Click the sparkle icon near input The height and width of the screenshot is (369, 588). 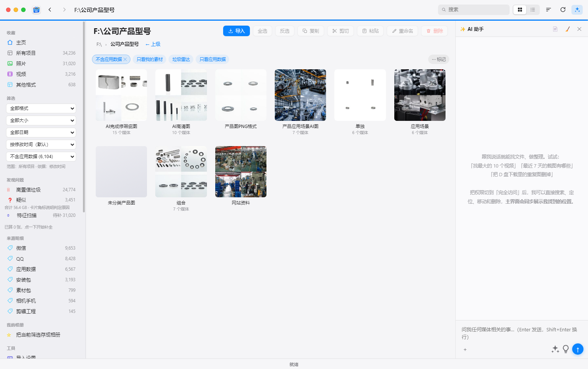[x=555, y=349]
